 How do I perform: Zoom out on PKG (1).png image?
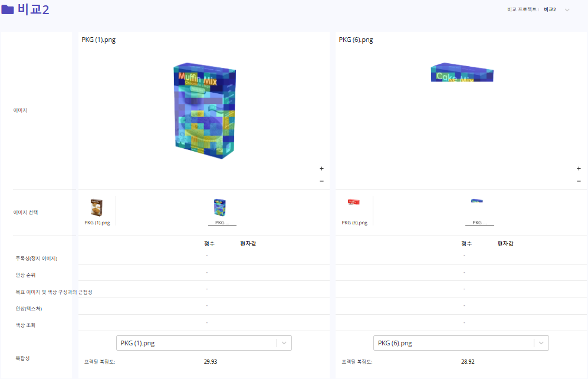321,181
